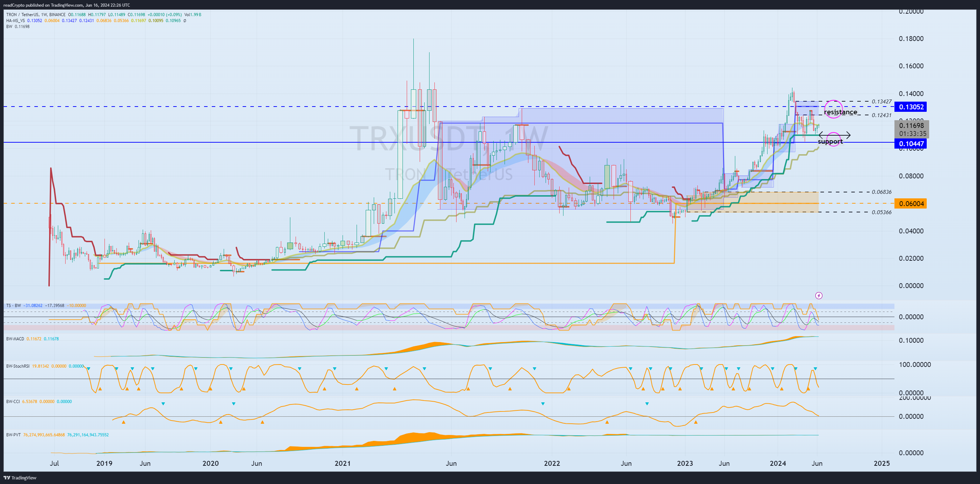Click 2020 on the time axis

coord(210,463)
